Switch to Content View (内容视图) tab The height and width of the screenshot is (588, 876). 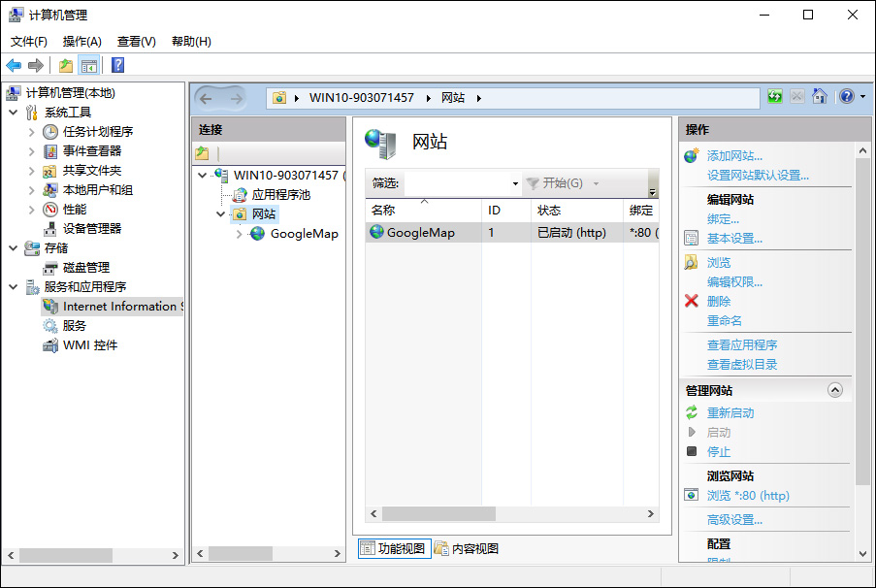tap(467, 549)
